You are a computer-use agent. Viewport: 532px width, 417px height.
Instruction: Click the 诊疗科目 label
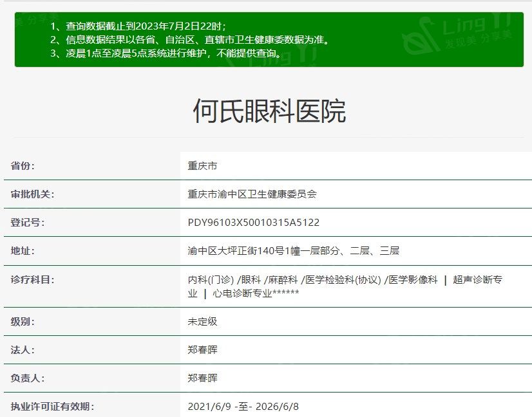pyautogui.click(x=32, y=280)
